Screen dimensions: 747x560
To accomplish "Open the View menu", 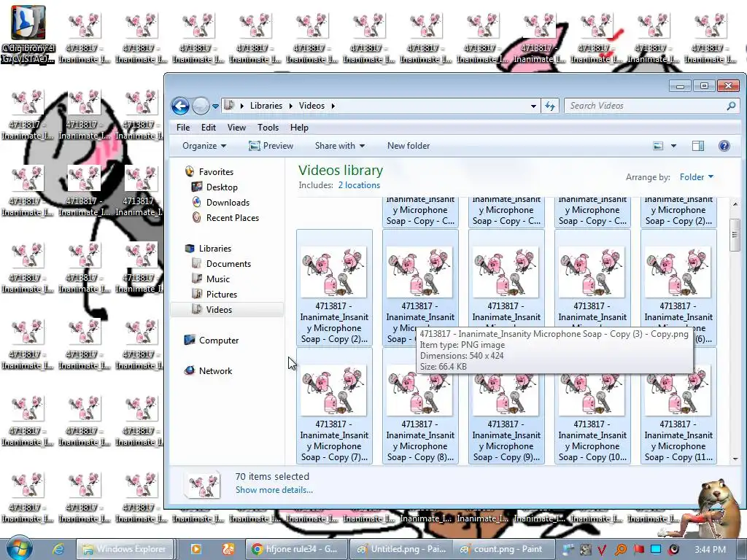I will pyautogui.click(x=236, y=128).
